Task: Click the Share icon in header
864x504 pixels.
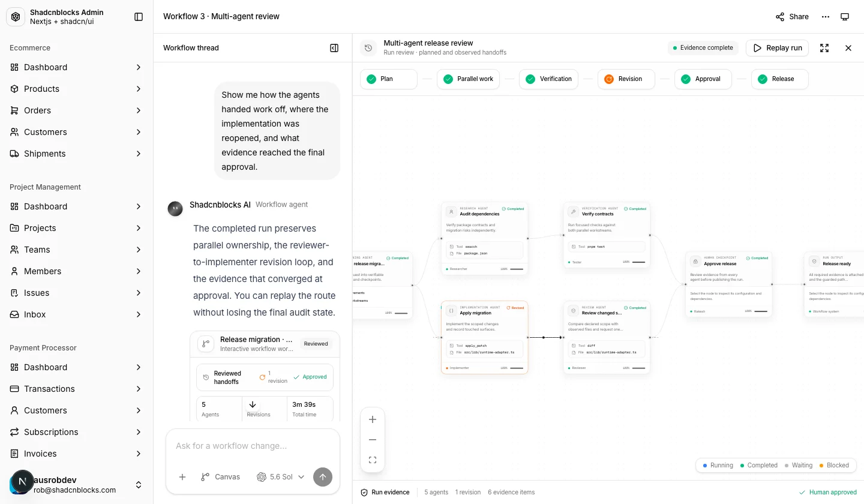Action: pos(780,17)
